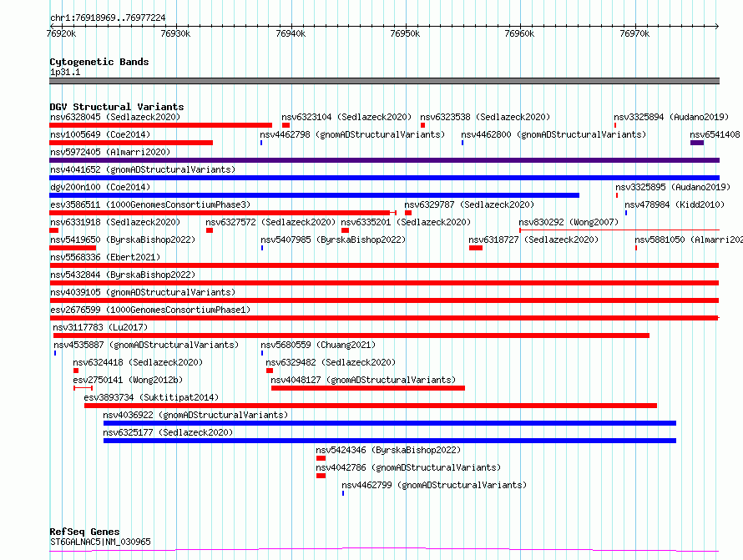Screen dimensions: 743x560
Task: Select the esv3893734 (Suktitipat2014) label
Action: coord(151,397)
